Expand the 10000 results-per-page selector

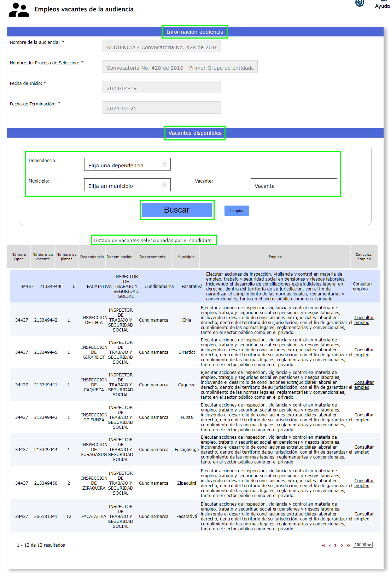click(x=362, y=545)
